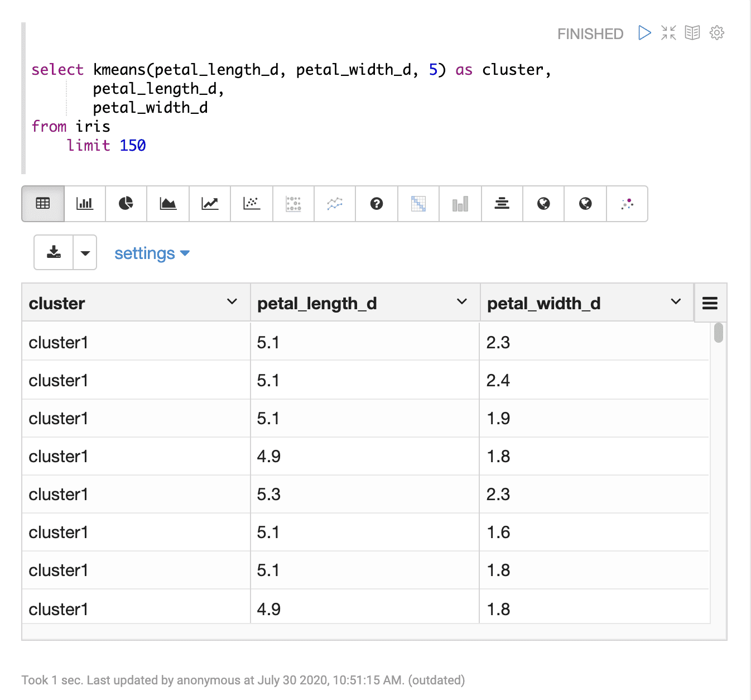
Task: Switch to pie chart visualization
Action: point(126,204)
